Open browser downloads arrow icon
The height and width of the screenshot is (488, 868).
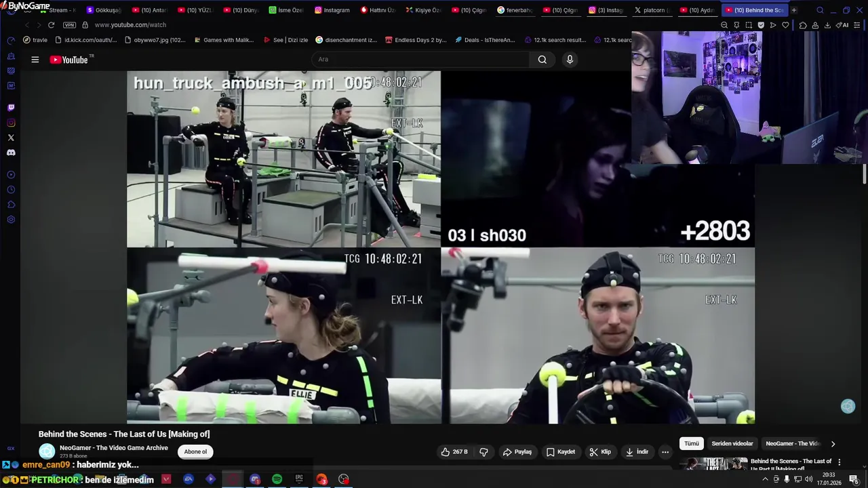pyautogui.click(x=827, y=25)
